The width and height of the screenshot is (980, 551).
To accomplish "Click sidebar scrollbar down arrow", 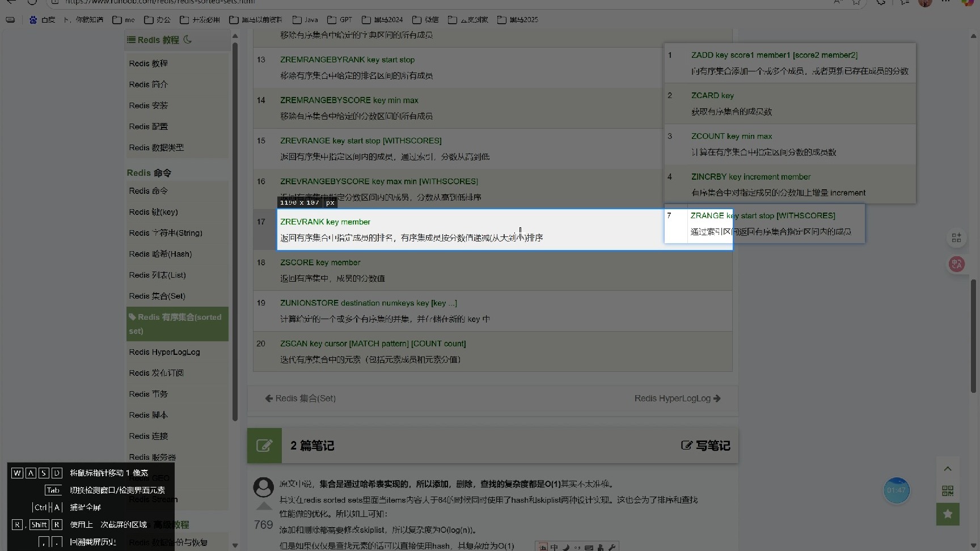I will click(235, 545).
